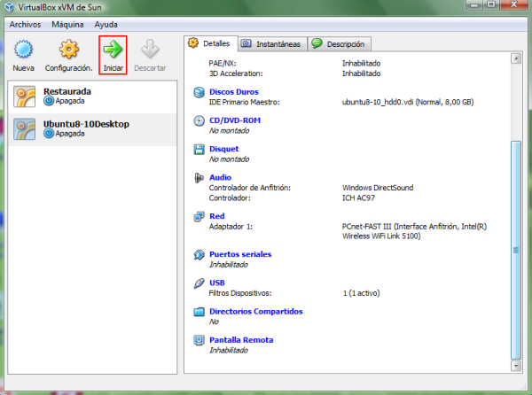Screen dimensions: 532x395
Task: Open the Archivos menu
Action: click(26, 25)
